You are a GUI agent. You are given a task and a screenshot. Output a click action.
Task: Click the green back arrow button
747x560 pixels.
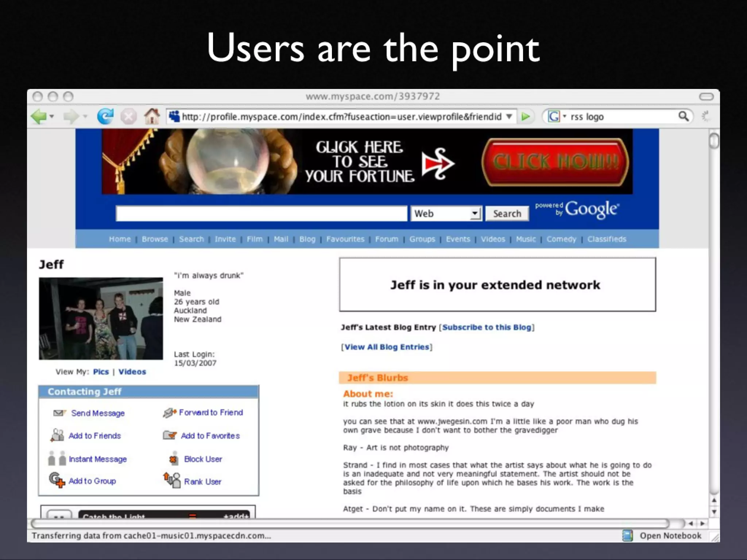coord(39,117)
